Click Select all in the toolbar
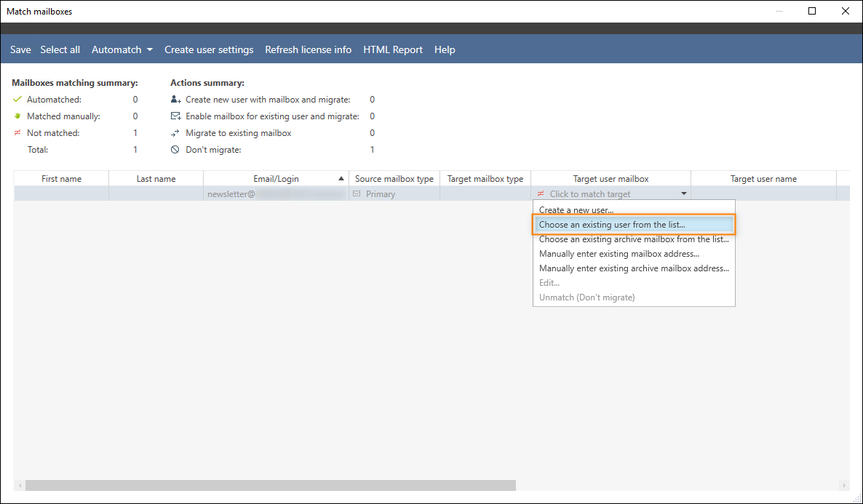Image resolution: width=863 pixels, height=504 pixels. (60, 49)
